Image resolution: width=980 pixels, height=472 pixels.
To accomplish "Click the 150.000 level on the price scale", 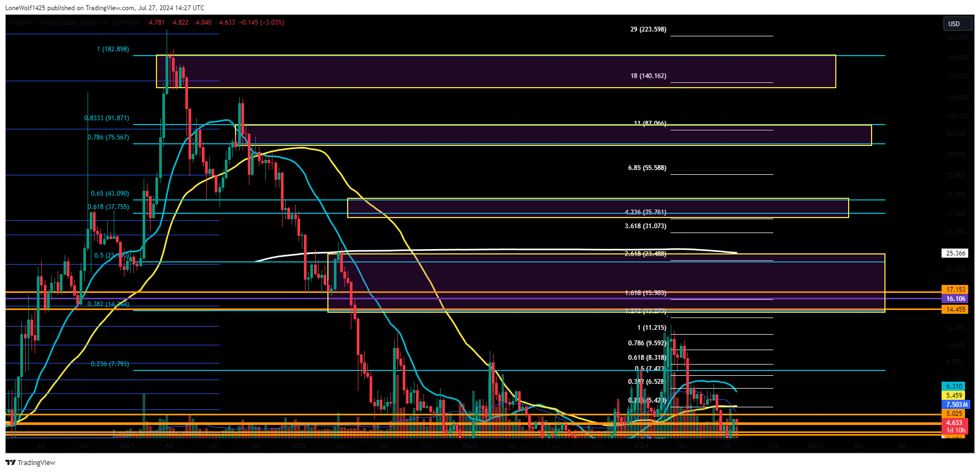I will (x=957, y=76).
